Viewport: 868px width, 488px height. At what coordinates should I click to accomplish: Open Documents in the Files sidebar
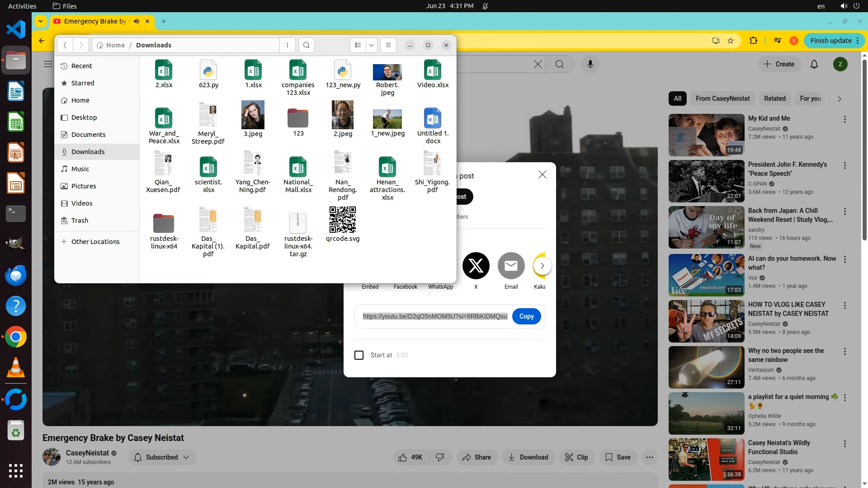(88, 135)
